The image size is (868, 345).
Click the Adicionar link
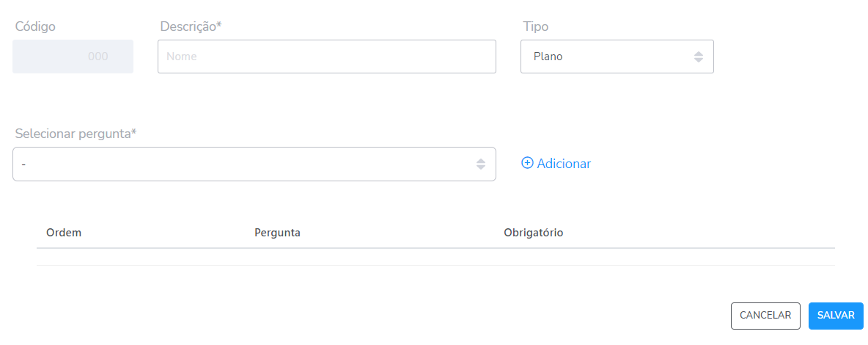pyautogui.click(x=563, y=164)
